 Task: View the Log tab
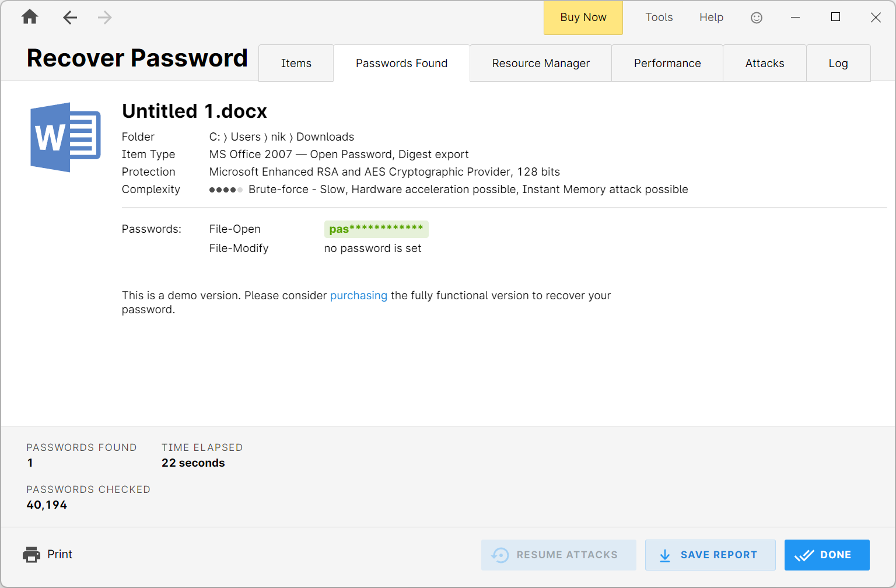point(838,63)
